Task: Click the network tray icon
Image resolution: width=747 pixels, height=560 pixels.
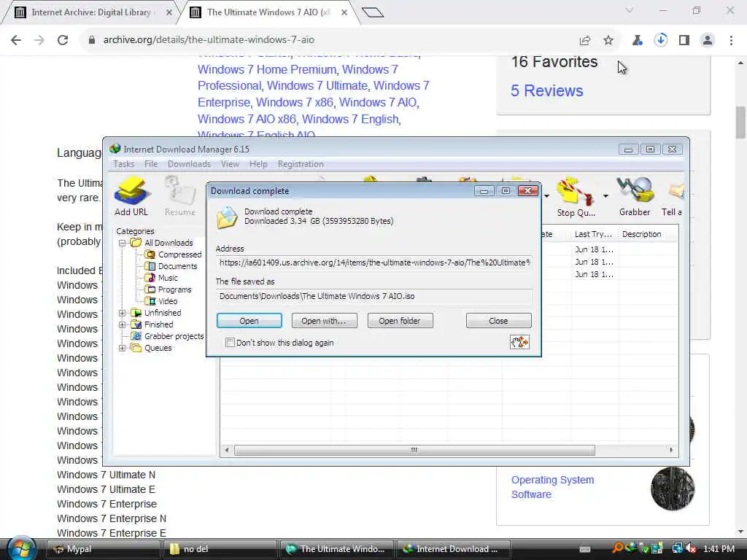Action: pos(677,549)
